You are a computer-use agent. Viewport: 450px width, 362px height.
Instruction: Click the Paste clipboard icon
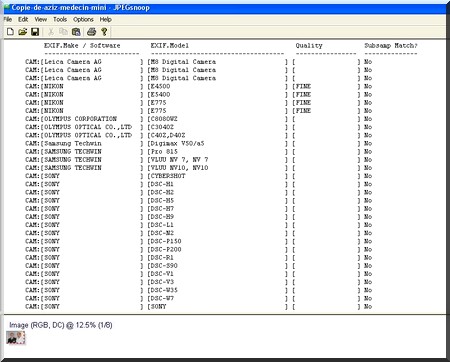tap(76, 32)
